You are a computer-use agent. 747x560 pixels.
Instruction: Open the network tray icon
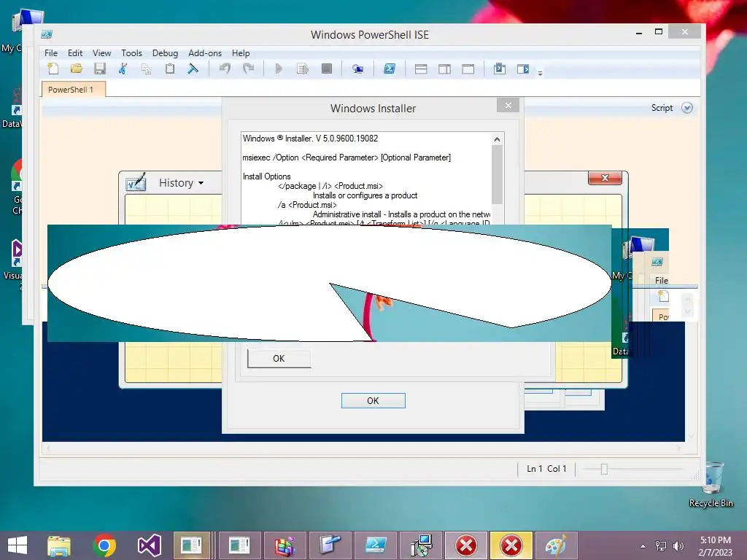point(661,546)
